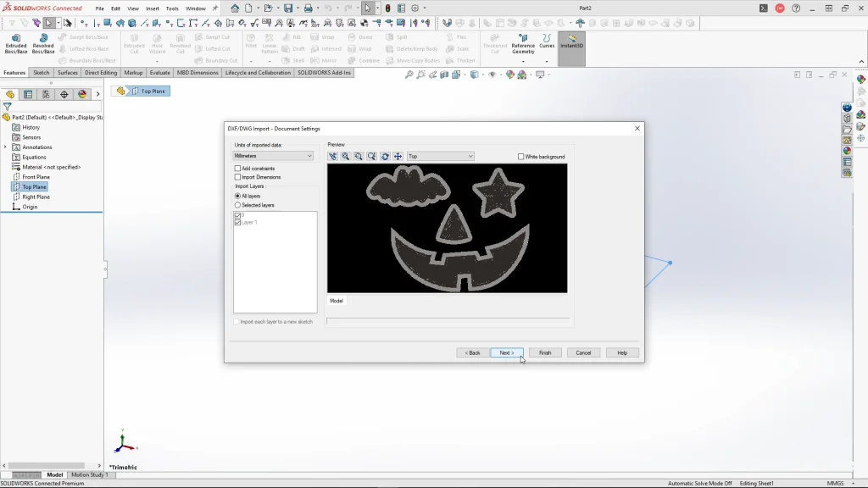Image resolution: width=868 pixels, height=488 pixels.
Task: Select Front Plane in the feature tree
Action: [x=36, y=177]
